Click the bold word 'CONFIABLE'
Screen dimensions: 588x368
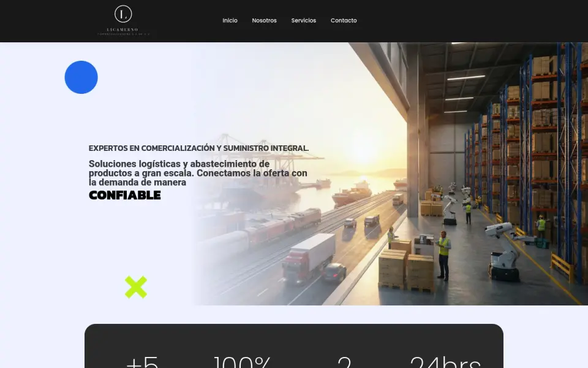point(125,195)
